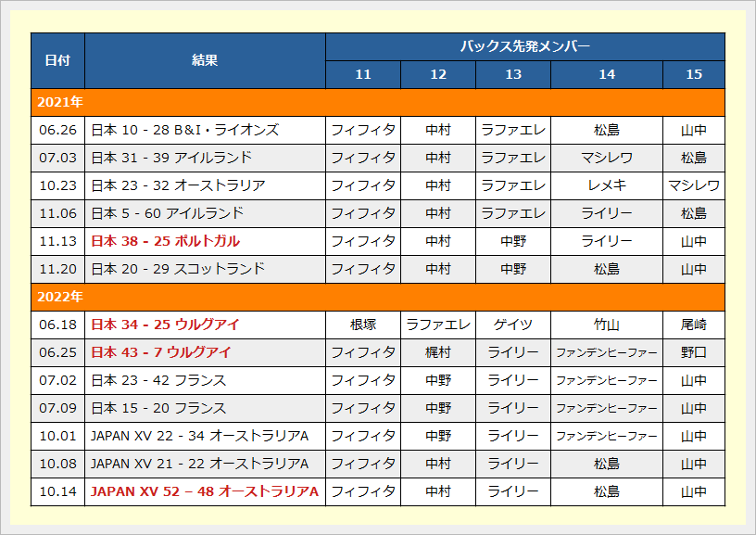Screen dimensions: 756x535
Task: Select the 根塚 player cell
Action: (x=363, y=325)
